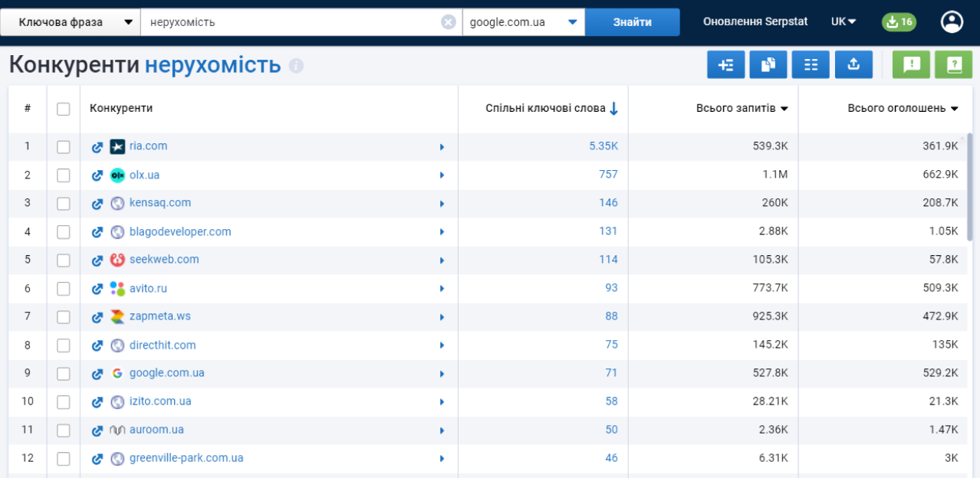The height and width of the screenshot is (478, 980).
Task: Check the checkbox for ria.com row
Action: (64, 147)
